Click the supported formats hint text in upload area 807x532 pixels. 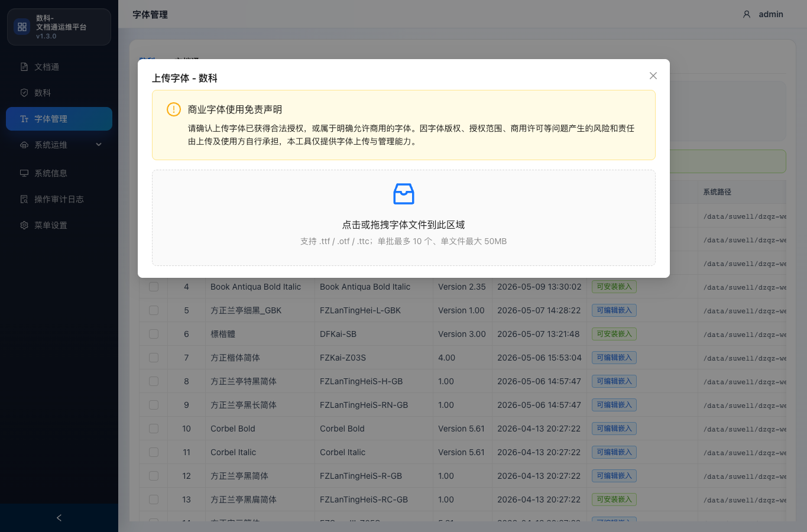coord(404,241)
